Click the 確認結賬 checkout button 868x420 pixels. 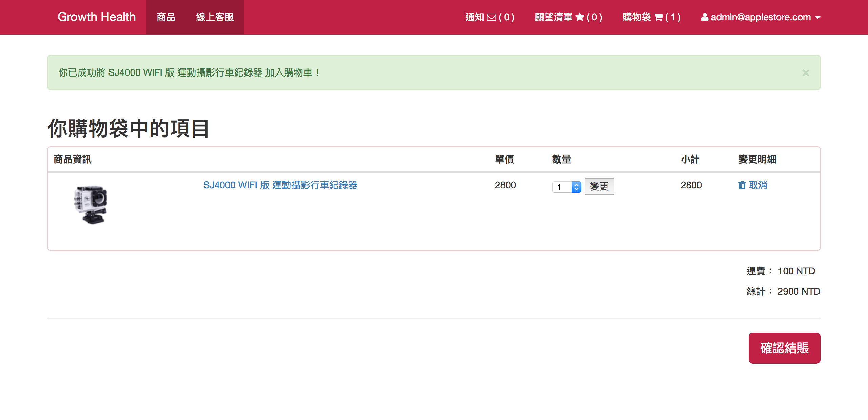784,348
